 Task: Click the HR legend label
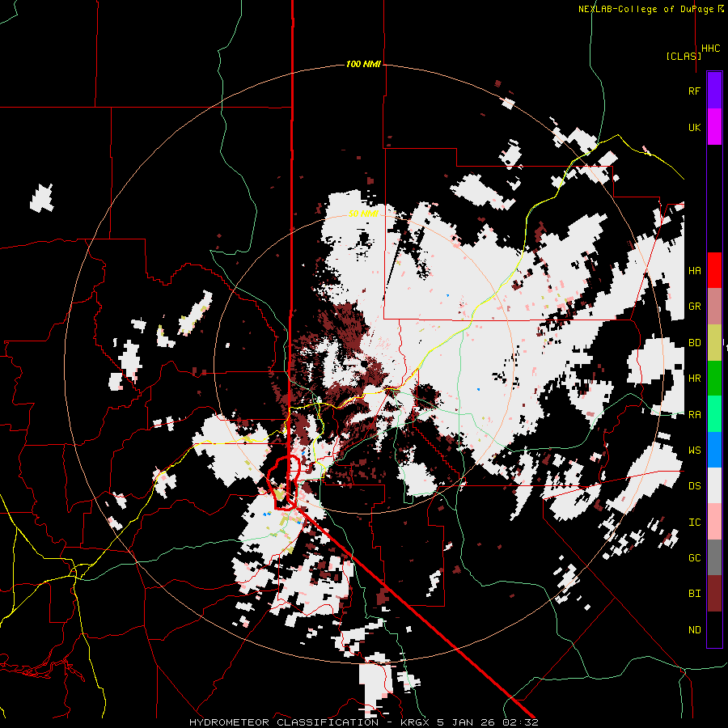694,379
